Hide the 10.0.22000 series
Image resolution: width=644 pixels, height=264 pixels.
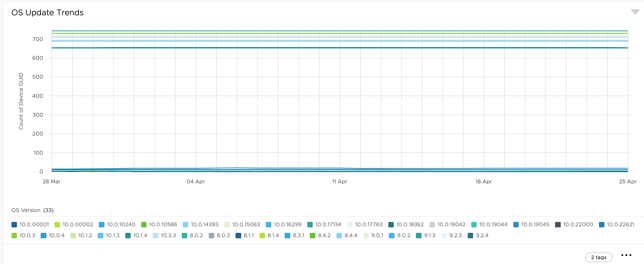(x=574, y=224)
